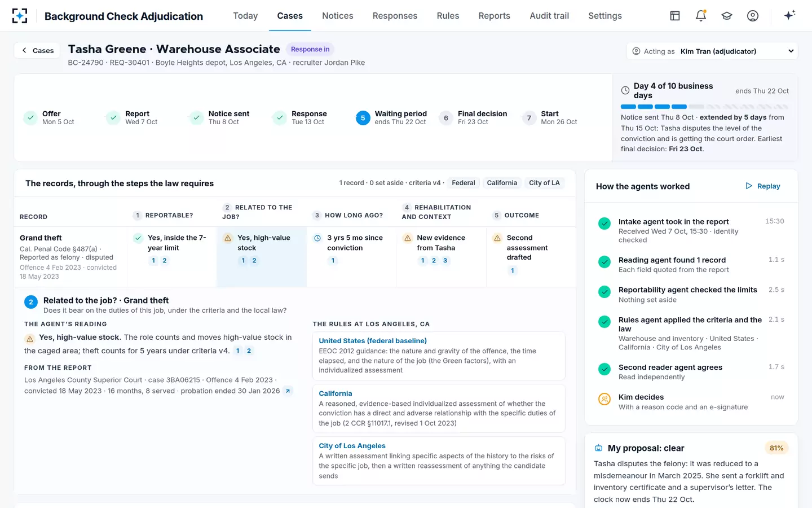Open the Rules tab

[x=448, y=16]
